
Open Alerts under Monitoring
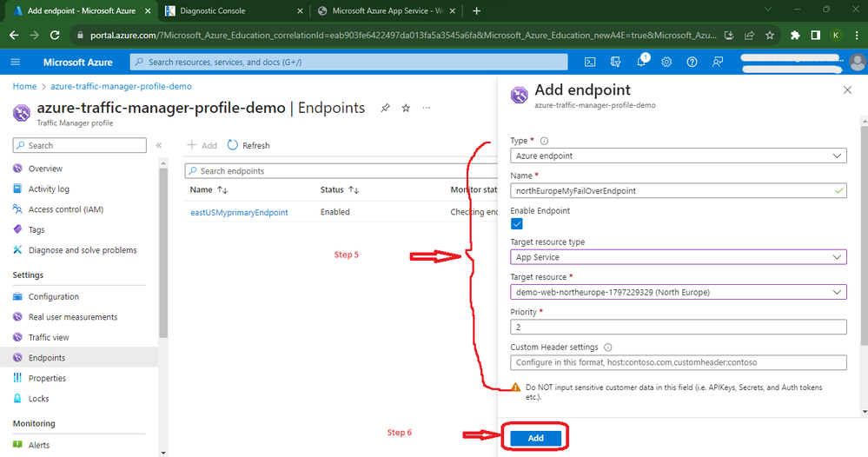(x=39, y=445)
